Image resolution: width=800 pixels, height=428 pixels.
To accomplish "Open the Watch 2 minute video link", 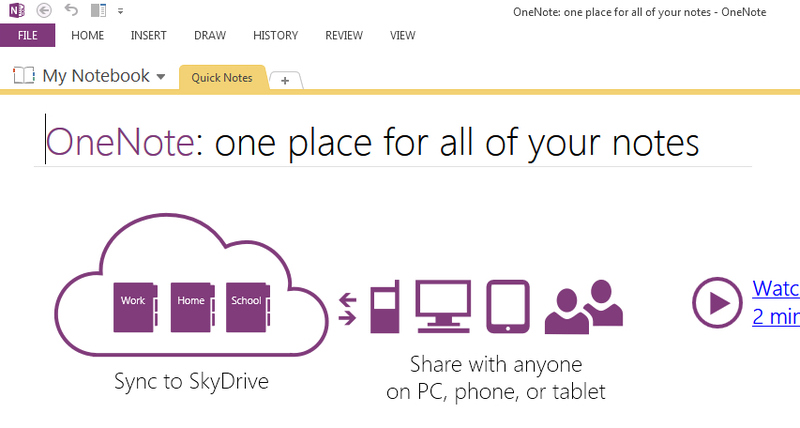I will click(776, 302).
